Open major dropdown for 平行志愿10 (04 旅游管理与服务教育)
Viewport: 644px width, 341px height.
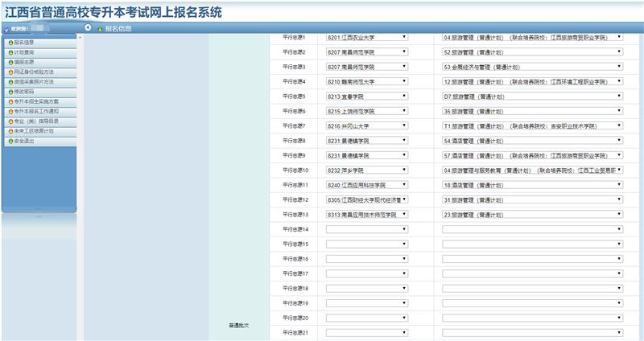[x=533, y=170]
